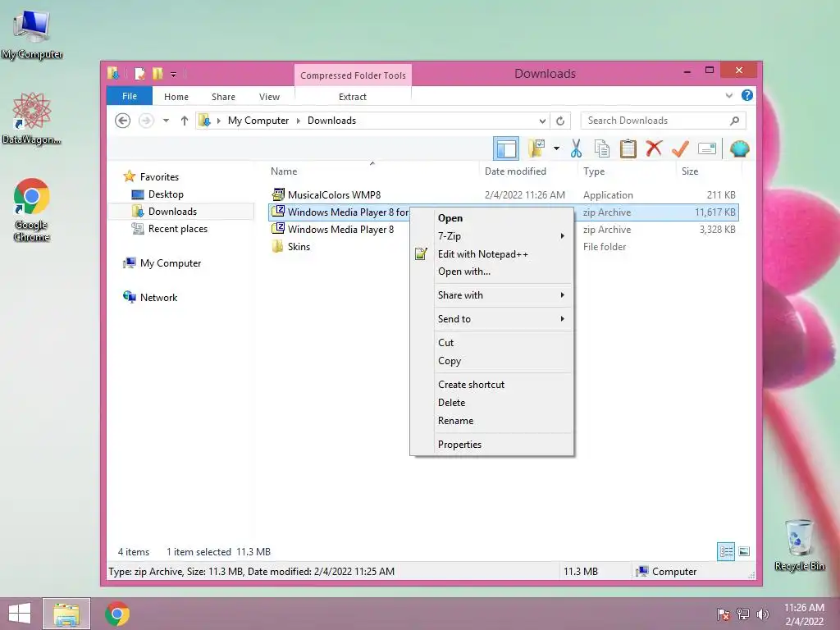Image resolution: width=840 pixels, height=630 pixels.
Task: Open the recent locations dropdown arrow
Action: (x=166, y=121)
